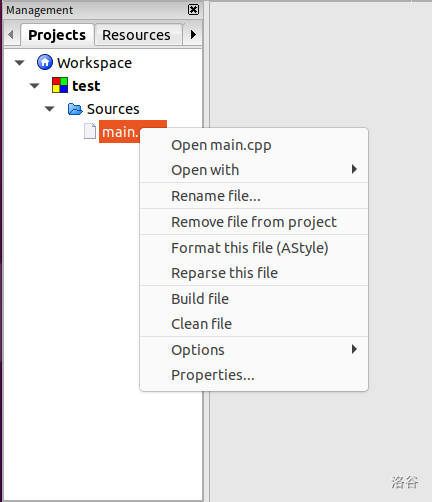Collapse the test project node
This screenshot has height=502, width=432.
[x=35, y=86]
